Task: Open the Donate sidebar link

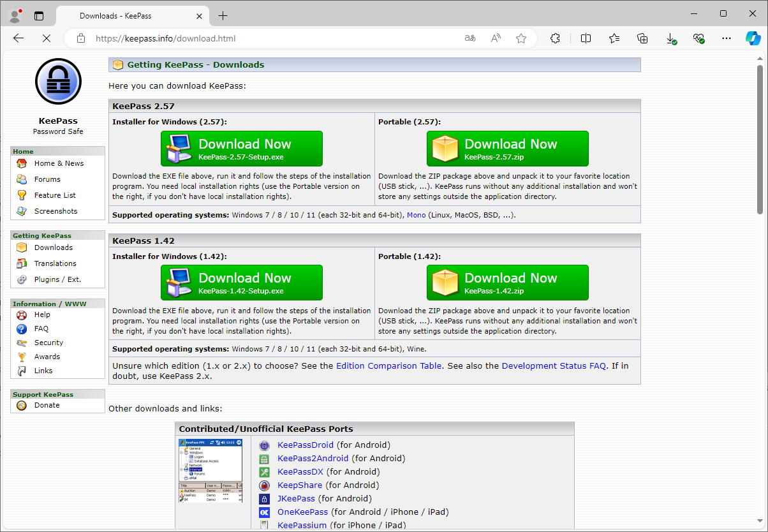Action: [47, 405]
